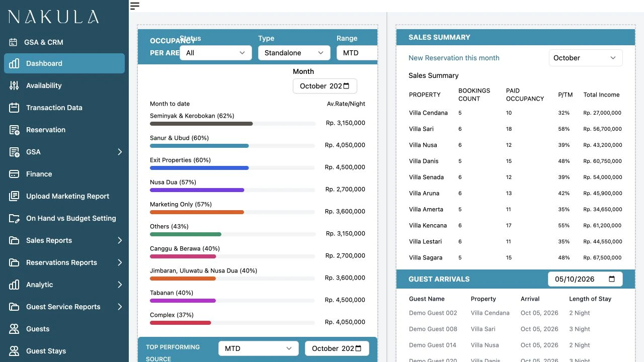The height and width of the screenshot is (362, 644).
Task: Click Demo Guest 008 in Guest Arrivals
Action: click(x=433, y=329)
